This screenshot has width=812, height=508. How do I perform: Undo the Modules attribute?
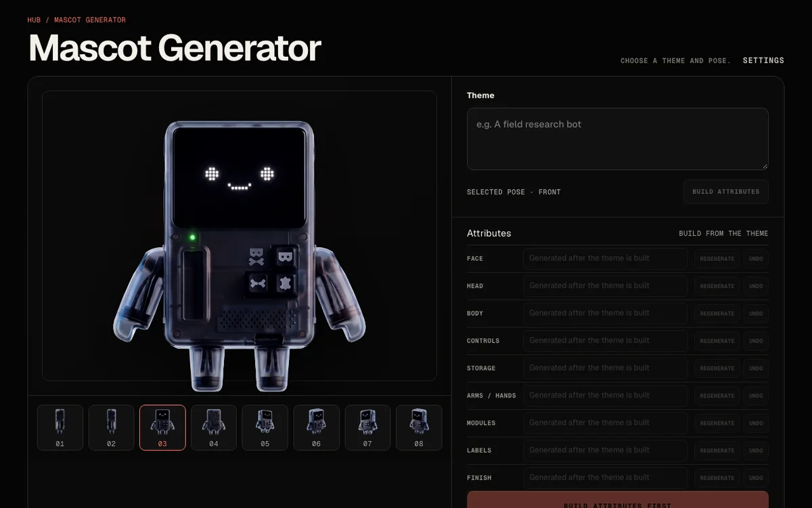click(x=756, y=423)
